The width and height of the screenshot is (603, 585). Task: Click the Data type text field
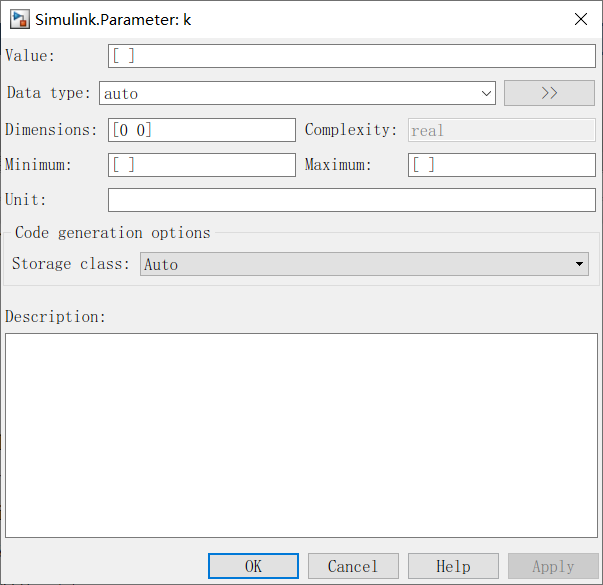(x=288, y=93)
